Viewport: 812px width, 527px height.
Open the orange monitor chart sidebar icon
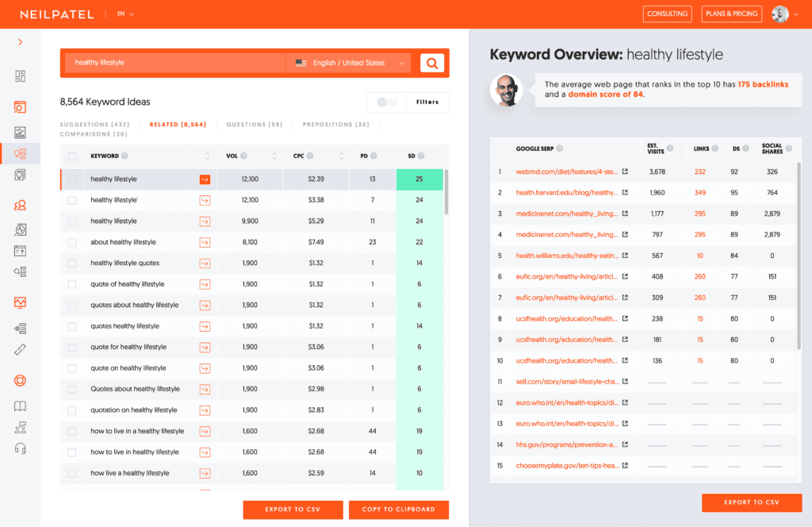[20, 302]
